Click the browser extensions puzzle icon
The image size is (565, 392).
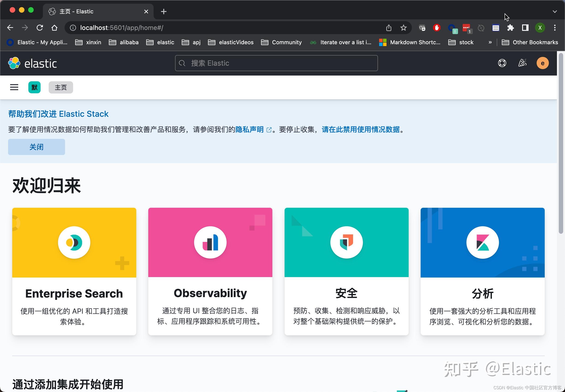tap(510, 27)
